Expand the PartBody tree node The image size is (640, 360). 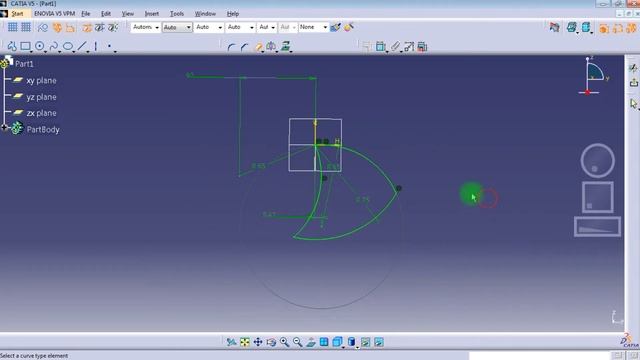(4, 128)
